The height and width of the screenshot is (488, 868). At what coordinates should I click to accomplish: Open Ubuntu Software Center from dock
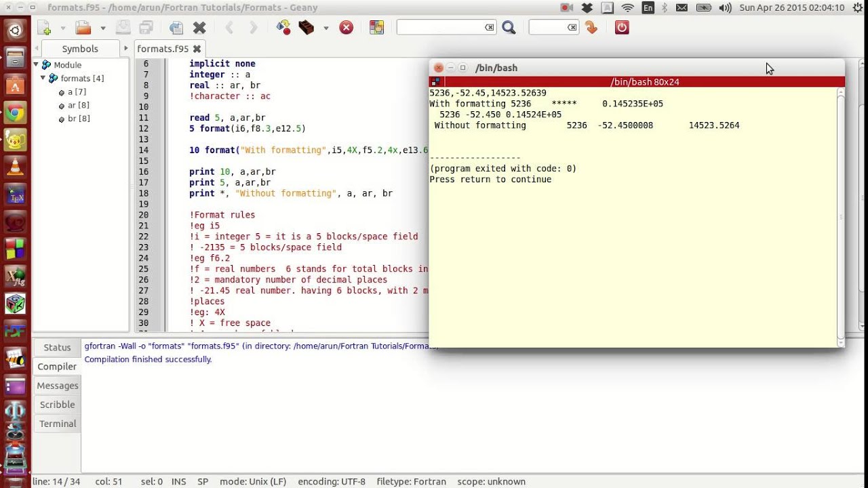tap(15, 86)
